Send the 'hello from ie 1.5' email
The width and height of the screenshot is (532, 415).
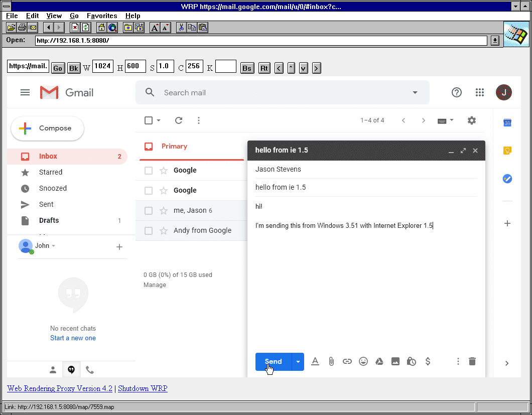tap(273, 361)
